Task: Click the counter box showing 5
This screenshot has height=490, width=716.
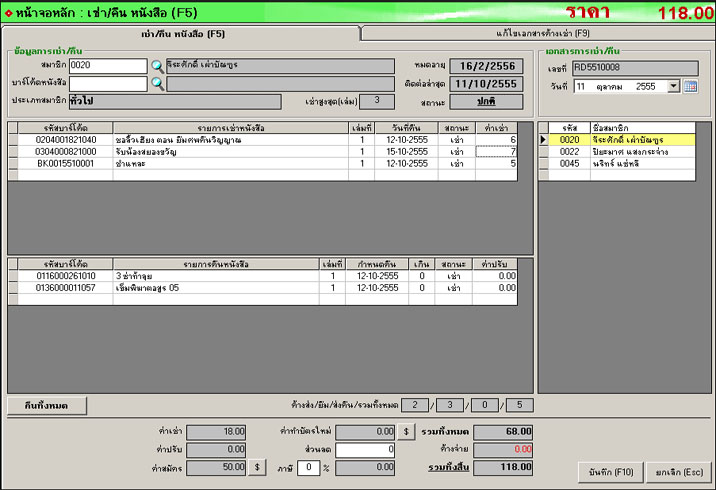Action: 519,405
